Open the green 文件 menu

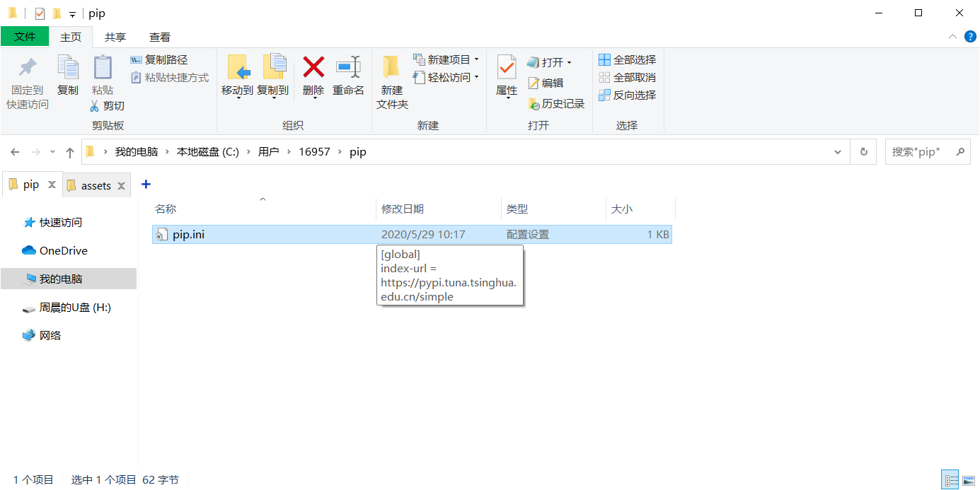point(25,37)
